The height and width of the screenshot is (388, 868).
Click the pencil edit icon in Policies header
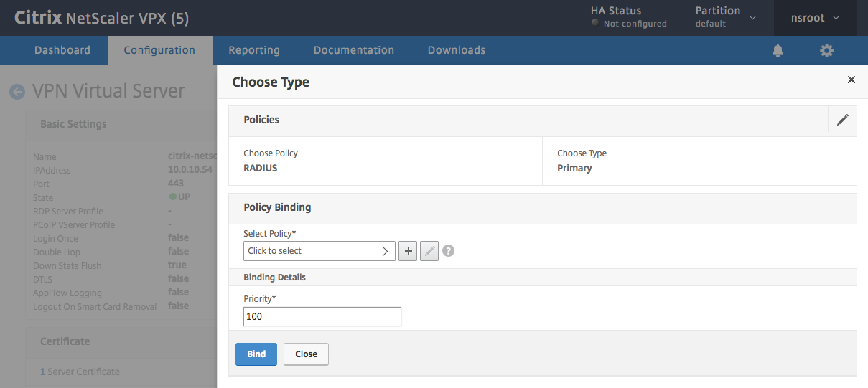843,120
